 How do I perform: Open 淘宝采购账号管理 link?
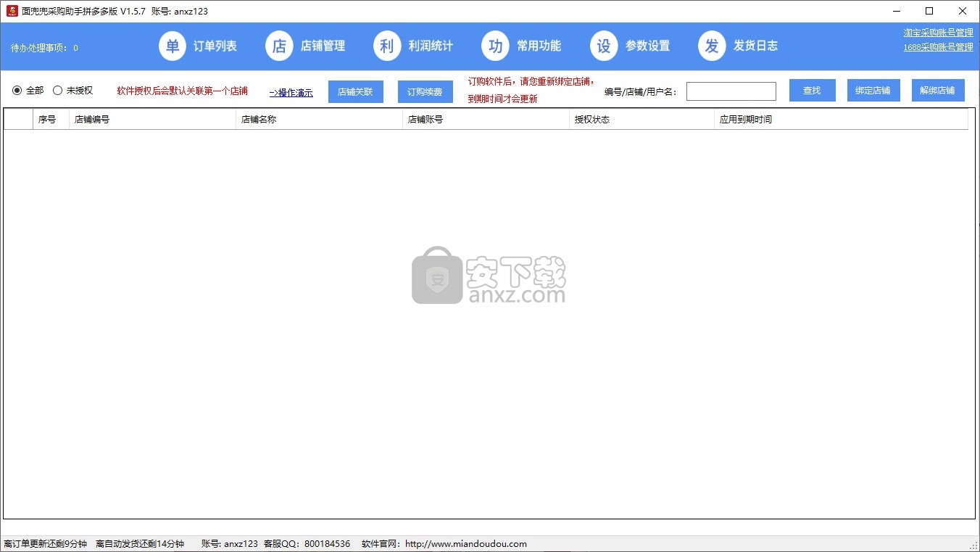coord(938,33)
